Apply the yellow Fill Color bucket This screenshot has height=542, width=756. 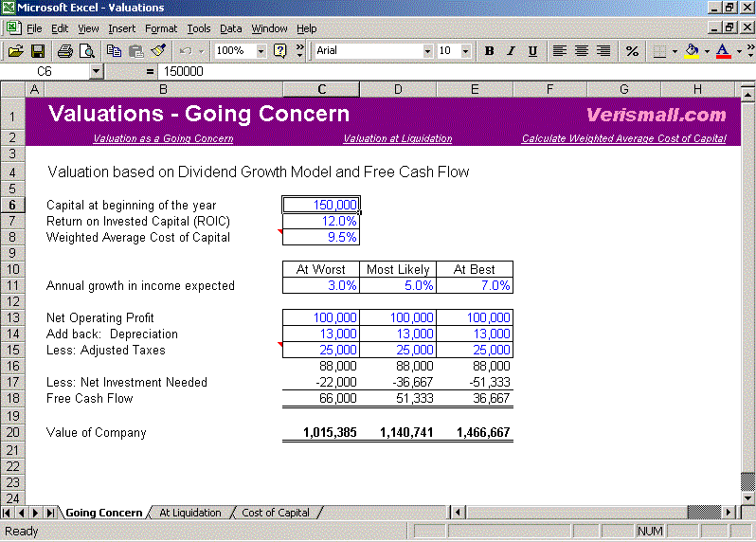pyautogui.click(x=691, y=50)
